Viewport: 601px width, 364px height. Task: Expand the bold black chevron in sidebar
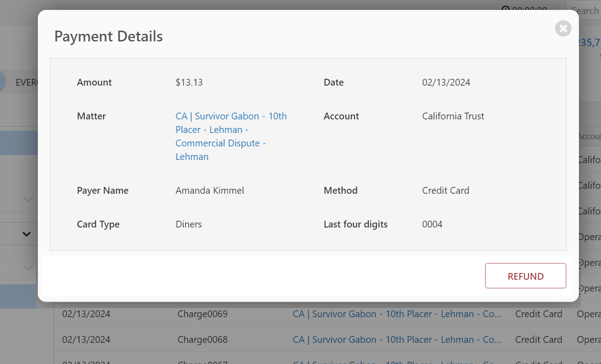[x=27, y=234]
